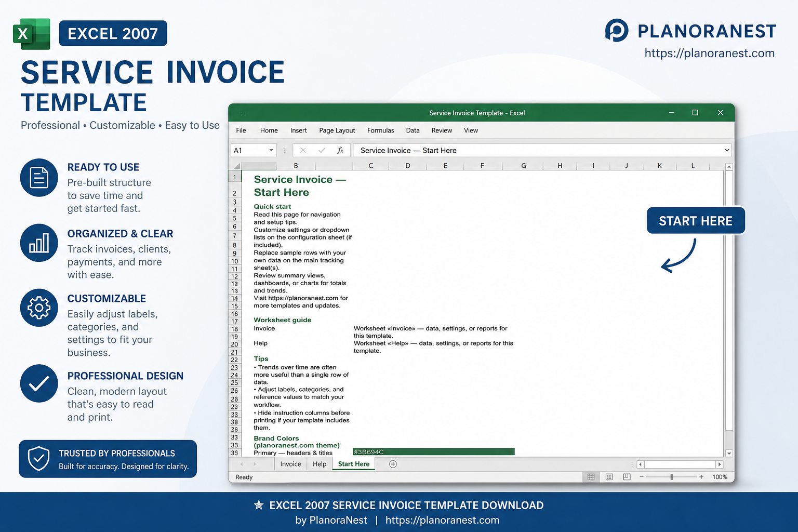The width and height of the screenshot is (798, 532).
Task: Click the Professional Design checkmark icon
Action: click(39, 384)
